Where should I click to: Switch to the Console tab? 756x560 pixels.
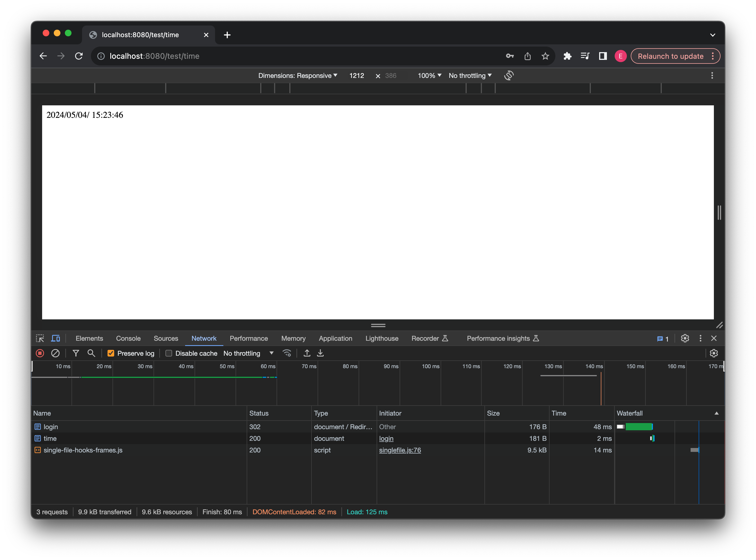[128, 338]
